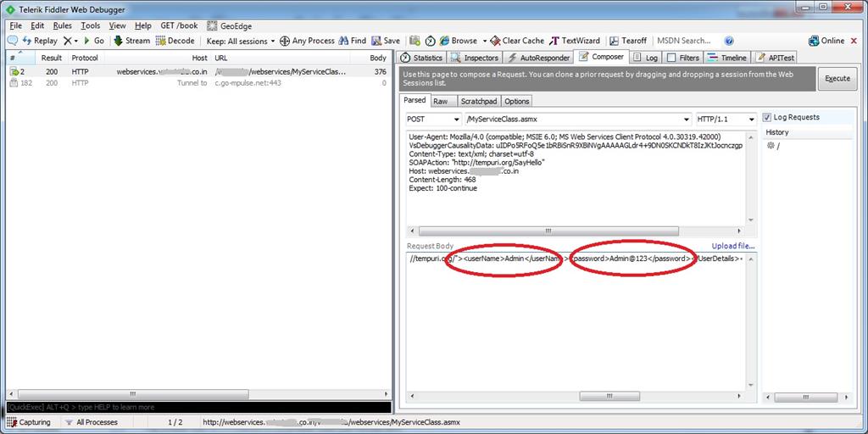Click the Execute button

(x=837, y=79)
